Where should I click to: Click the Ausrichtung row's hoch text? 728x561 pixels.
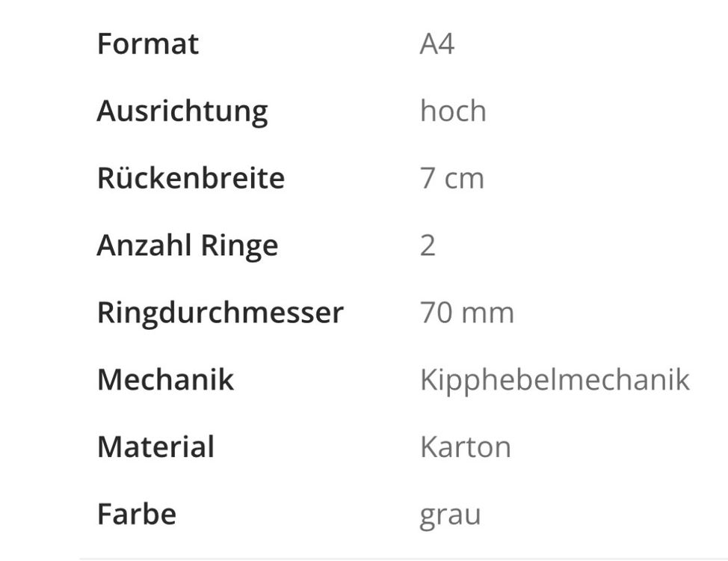click(x=453, y=111)
